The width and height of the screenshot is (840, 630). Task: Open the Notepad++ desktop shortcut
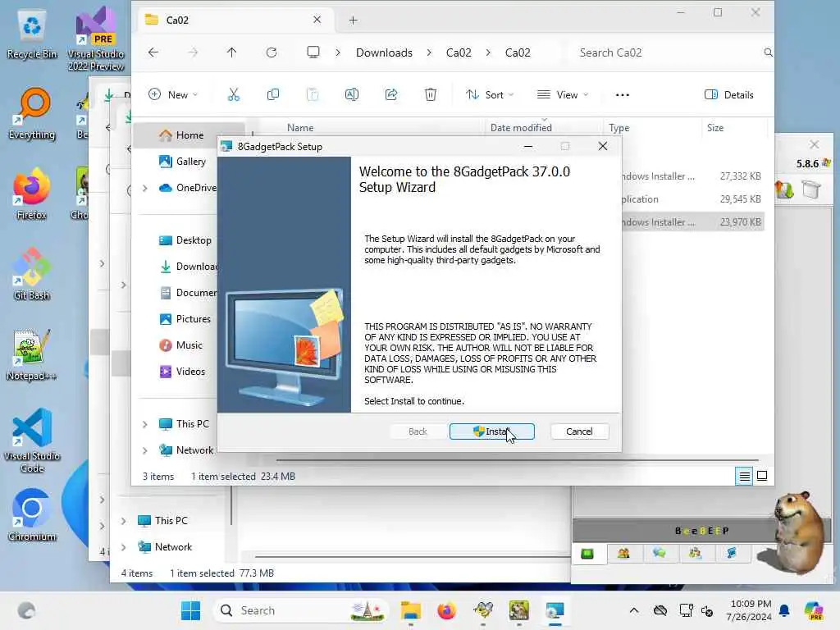32,354
